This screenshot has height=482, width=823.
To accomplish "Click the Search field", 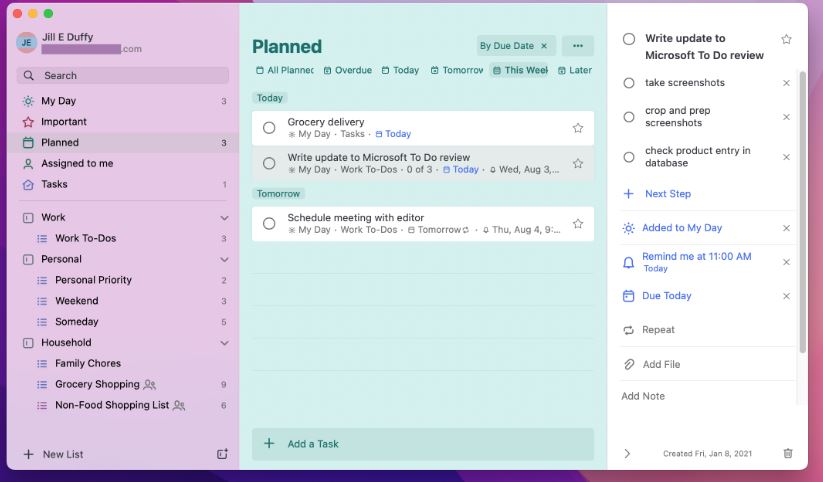I will coord(123,76).
